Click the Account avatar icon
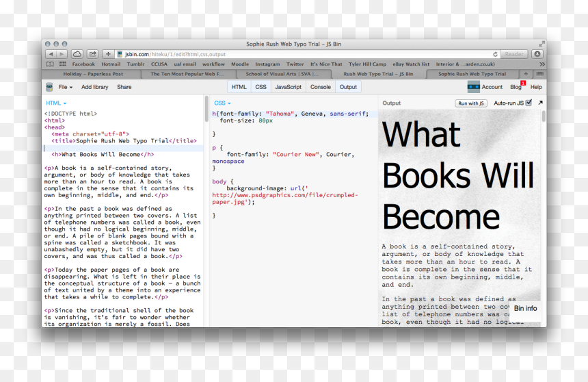Screen dimensions: 588x382 click(474, 87)
